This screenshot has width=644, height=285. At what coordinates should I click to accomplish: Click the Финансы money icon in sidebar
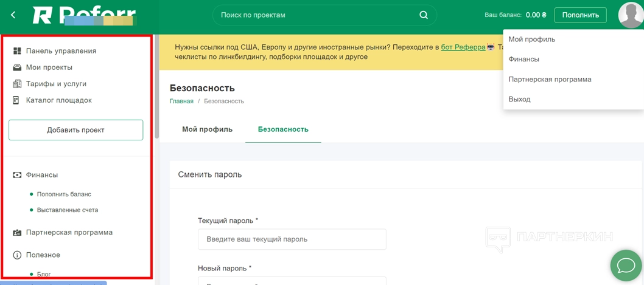point(17,175)
